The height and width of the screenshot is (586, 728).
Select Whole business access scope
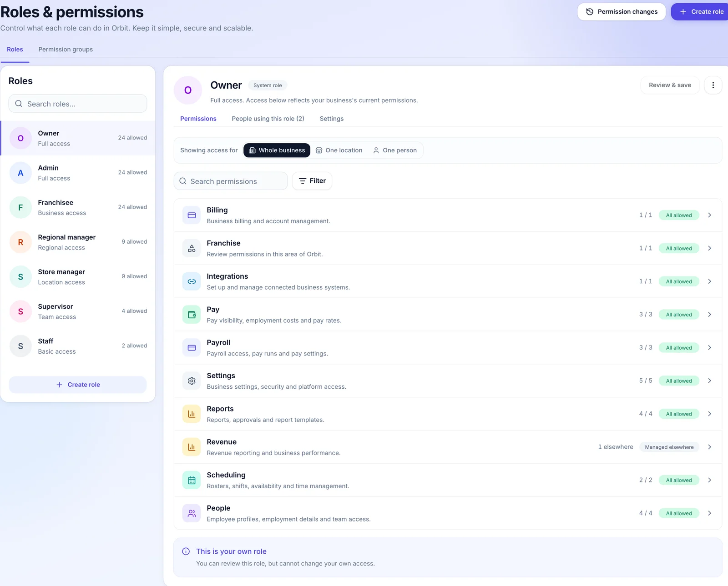click(x=277, y=150)
